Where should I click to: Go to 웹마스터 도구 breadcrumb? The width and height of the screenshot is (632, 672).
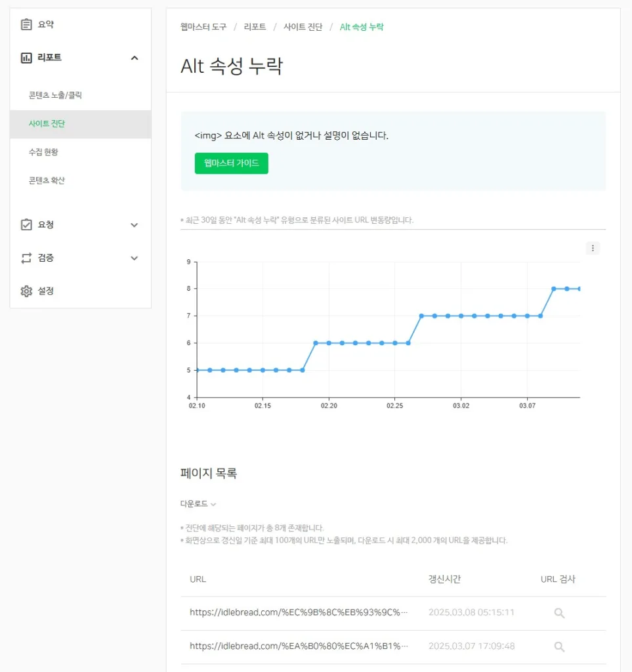coord(203,26)
